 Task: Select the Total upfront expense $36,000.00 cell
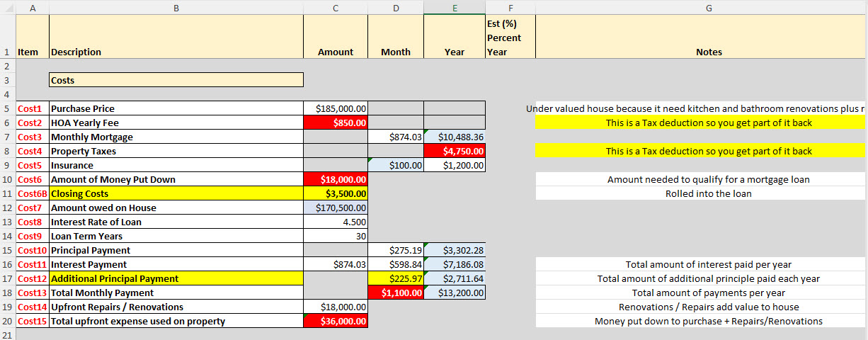point(335,321)
